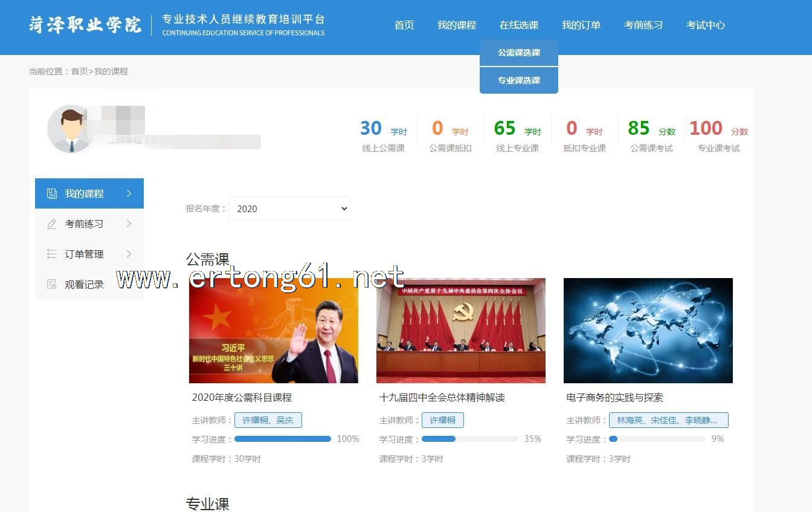Click the 35% progress bar of 十九届四中全会 course
Screen dimensions: 812x512
coord(469,439)
